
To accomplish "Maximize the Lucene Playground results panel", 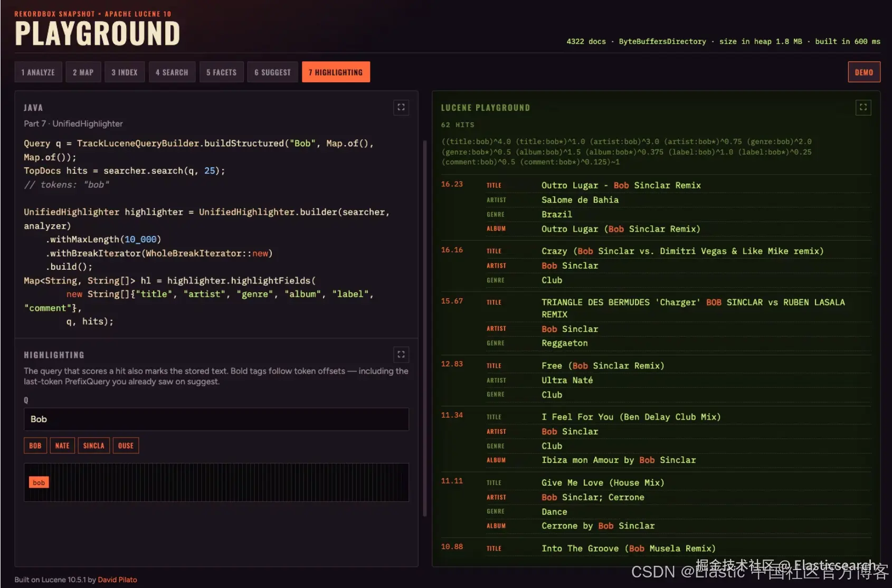I will [863, 108].
